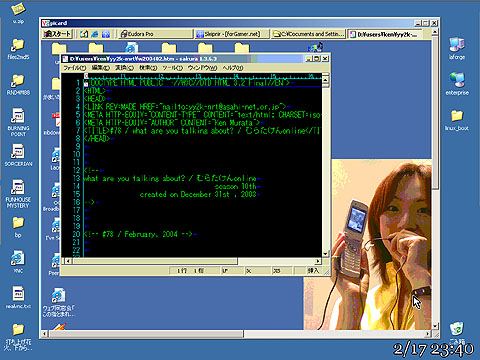Switch to Sleipnir taskbar button
480x360 pixels.
coord(232,34)
